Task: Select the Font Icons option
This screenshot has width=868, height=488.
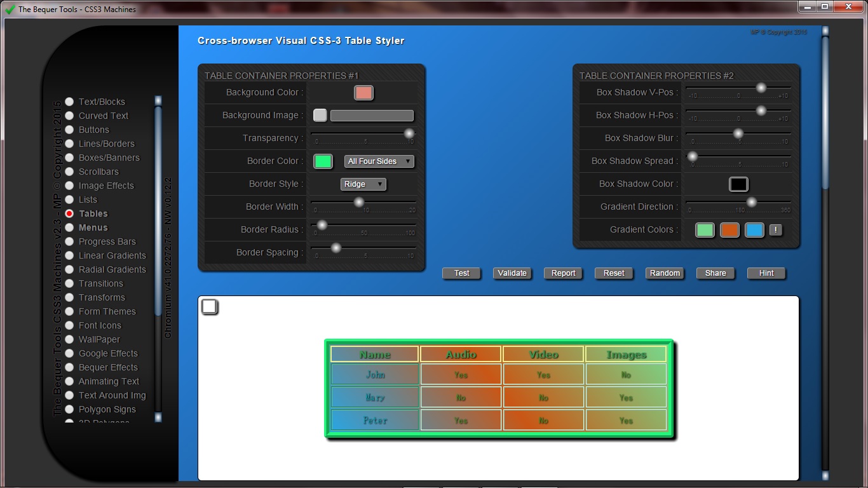Action: (x=69, y=325)
